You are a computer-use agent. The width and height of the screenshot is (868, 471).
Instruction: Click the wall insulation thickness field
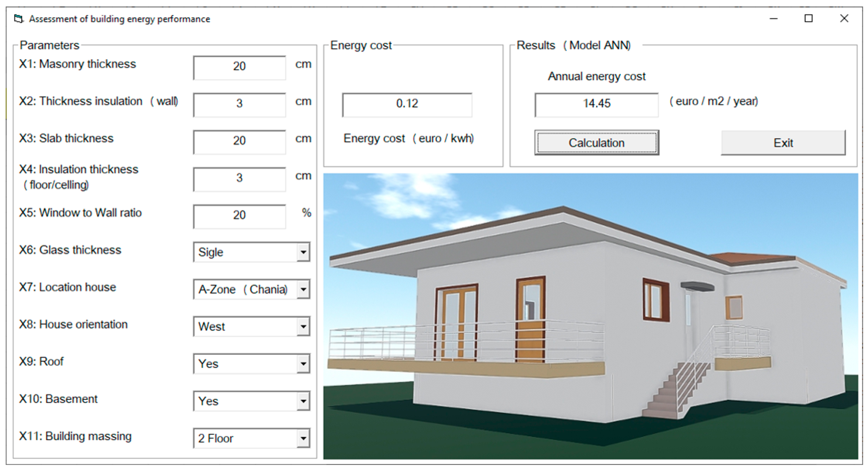[x=239, y=104]
